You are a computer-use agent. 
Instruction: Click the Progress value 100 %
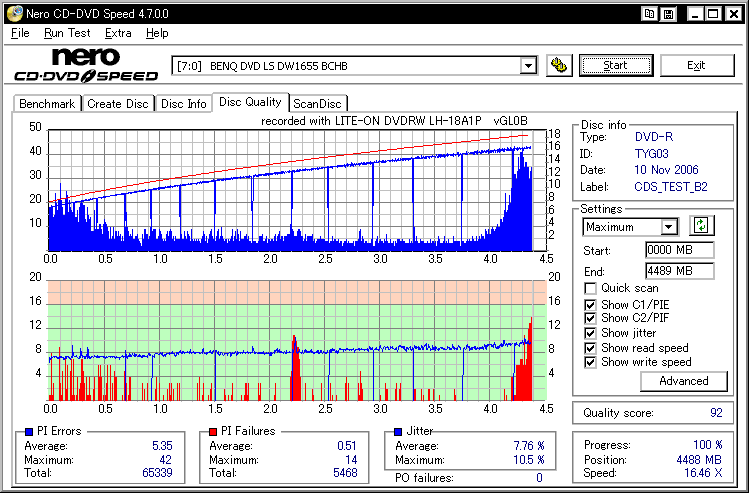tap(707, 445)
